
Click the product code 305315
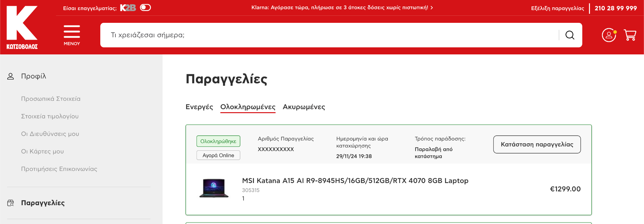click(251, 190)
